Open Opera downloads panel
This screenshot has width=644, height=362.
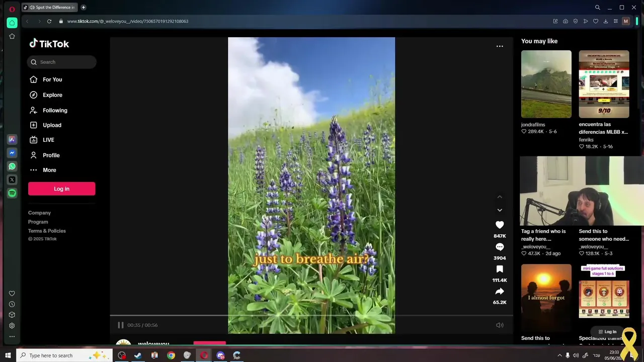606,21
